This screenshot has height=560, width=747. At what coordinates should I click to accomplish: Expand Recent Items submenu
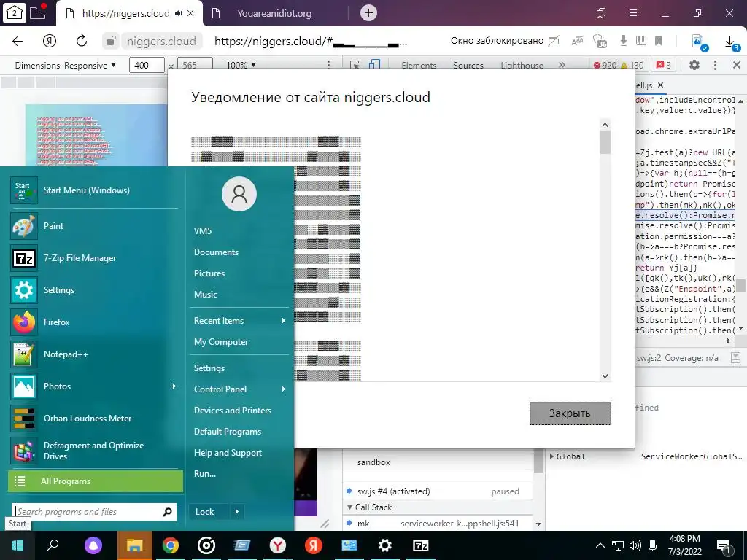tap(284, 321)
